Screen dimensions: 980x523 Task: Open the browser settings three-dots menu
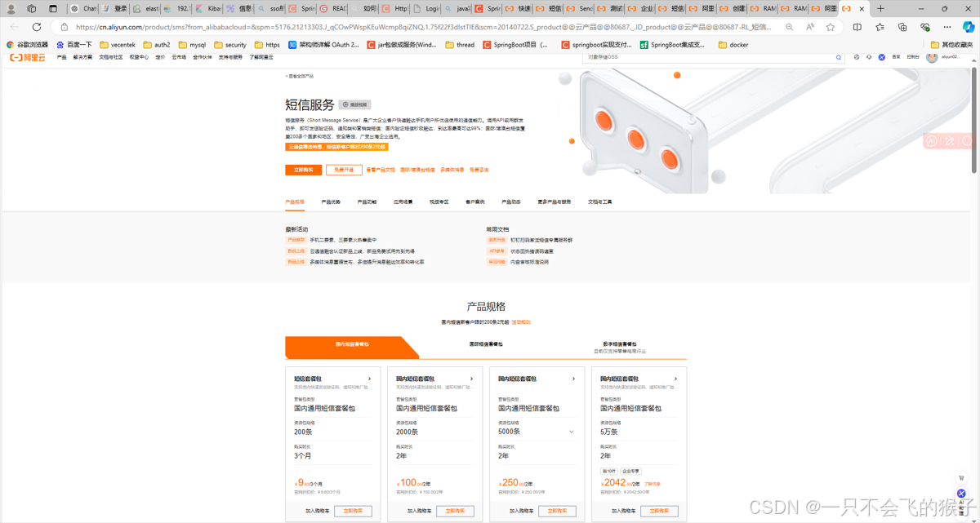(946, 27)
